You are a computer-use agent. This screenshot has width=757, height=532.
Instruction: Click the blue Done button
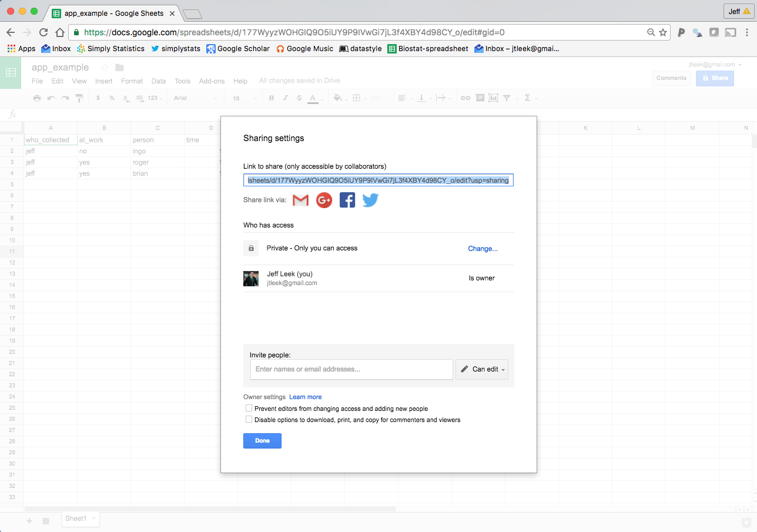(262, 441)
